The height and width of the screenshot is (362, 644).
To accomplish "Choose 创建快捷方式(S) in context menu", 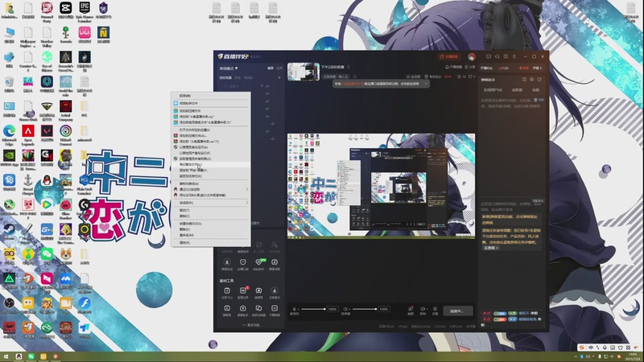I will tap(211, 224).
